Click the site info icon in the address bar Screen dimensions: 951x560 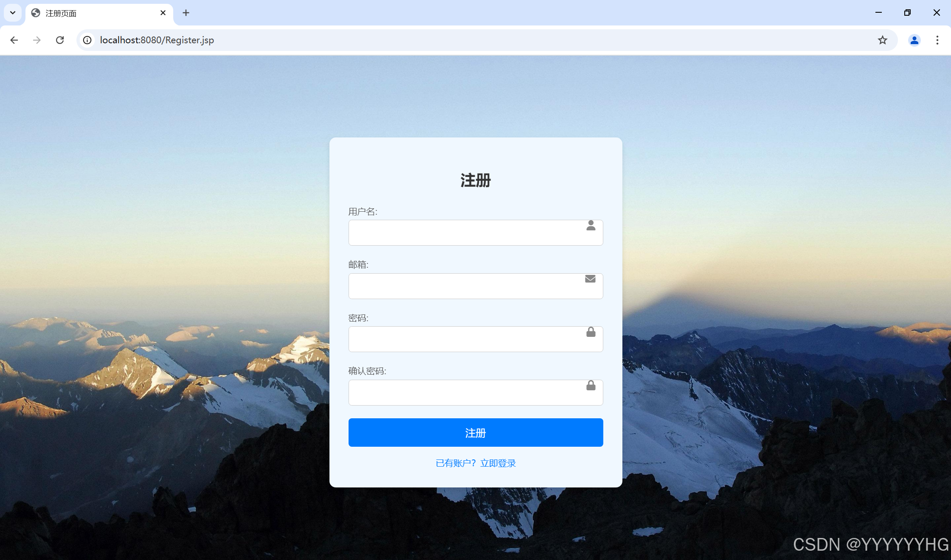pyautogui.click(x=87, y=40)
